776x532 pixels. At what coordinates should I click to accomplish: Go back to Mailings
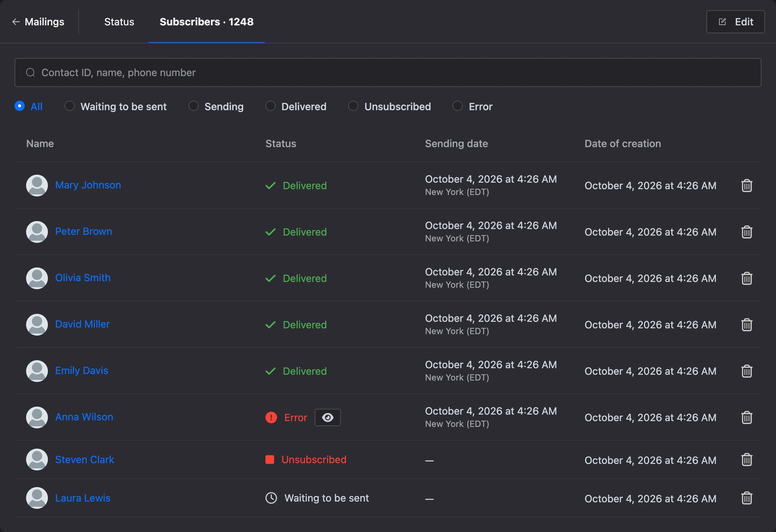pos(38,22)
